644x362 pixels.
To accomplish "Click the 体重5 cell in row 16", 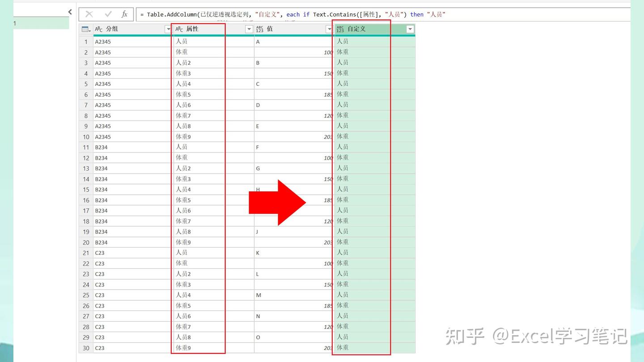I will [213, 200].
